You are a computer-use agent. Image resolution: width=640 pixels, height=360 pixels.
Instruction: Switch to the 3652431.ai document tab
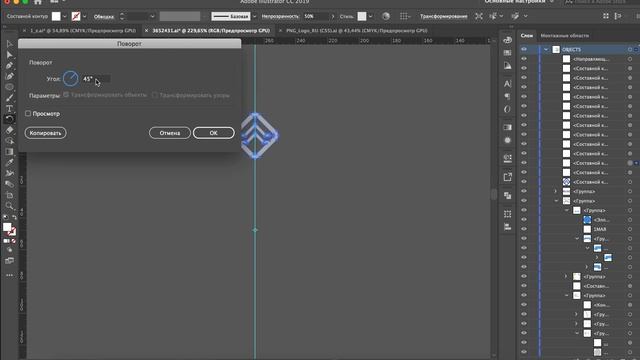pyautogui.click(x=211, y=31)
